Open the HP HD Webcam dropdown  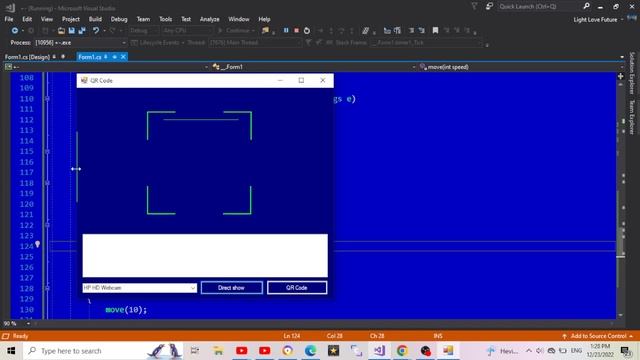coord(193,288)
